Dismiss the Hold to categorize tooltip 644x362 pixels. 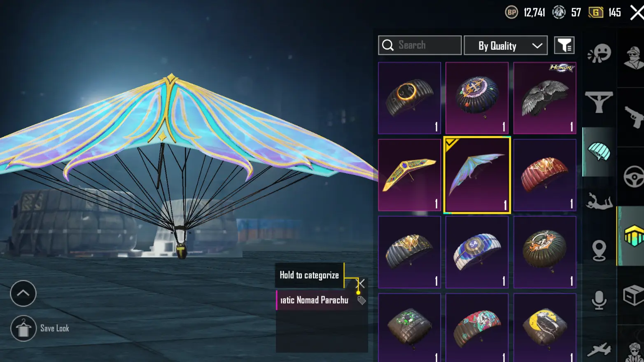361,283
